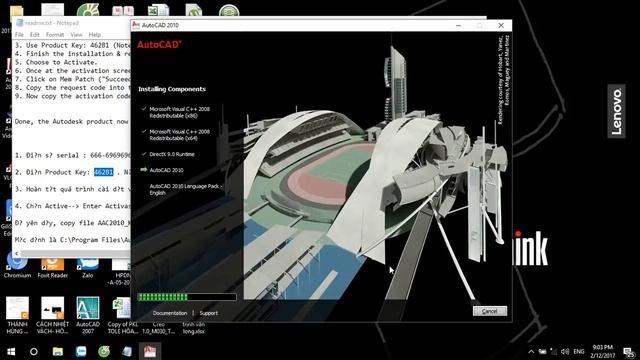The width and height of the screenshot is (640, 360).
Task: Click the installation progress bar
Action: click(187, 297)
